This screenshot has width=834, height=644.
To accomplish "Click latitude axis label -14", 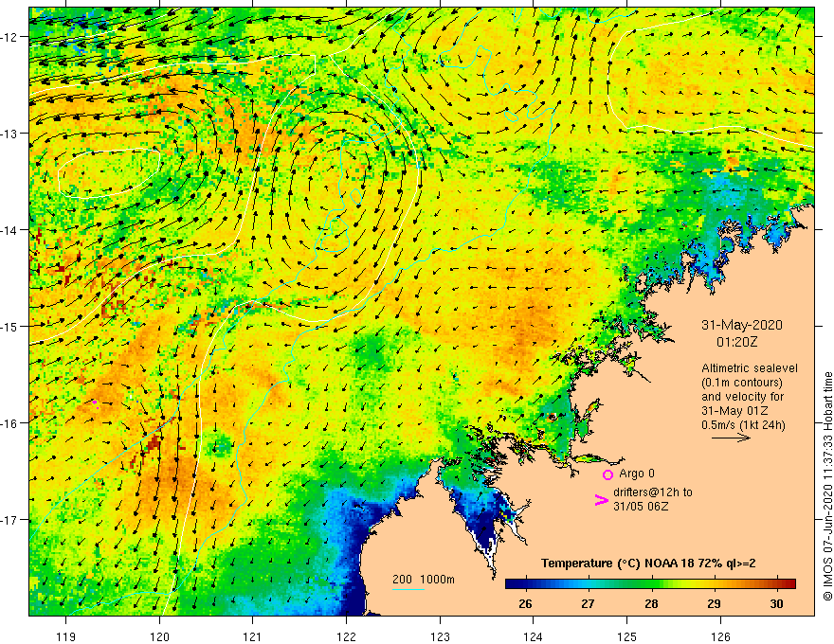I will [x=10, y=230].
